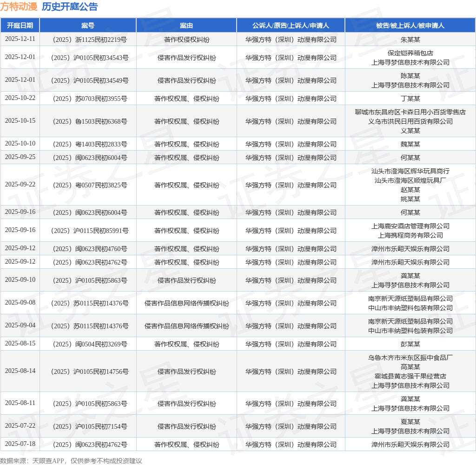476x465 pixels.
Task: Click defendant 聊城市东昌府区卡森日用小百货零售店
Action: [x=410, y=112]
